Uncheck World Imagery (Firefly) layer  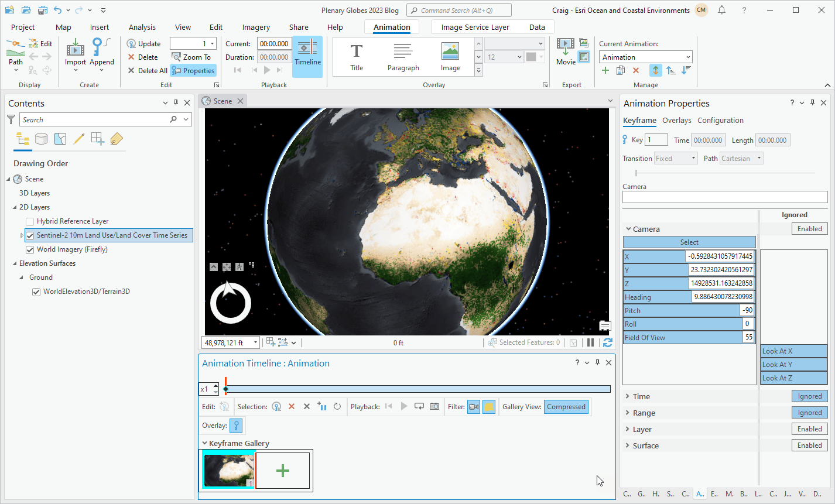pos(30,249)
